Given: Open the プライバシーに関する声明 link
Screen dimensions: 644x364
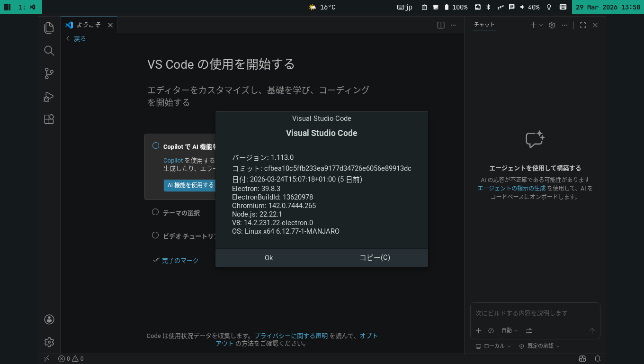Looking at the screenshot, I should (291, 336).
